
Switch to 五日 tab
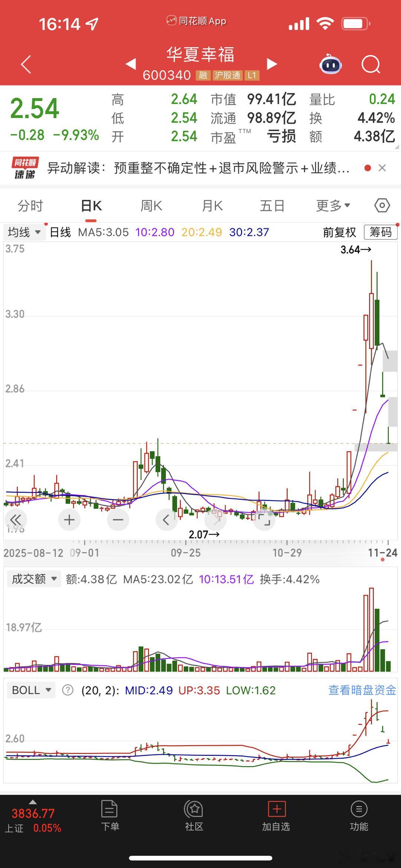pyautogui.click(x=272, y=205)
